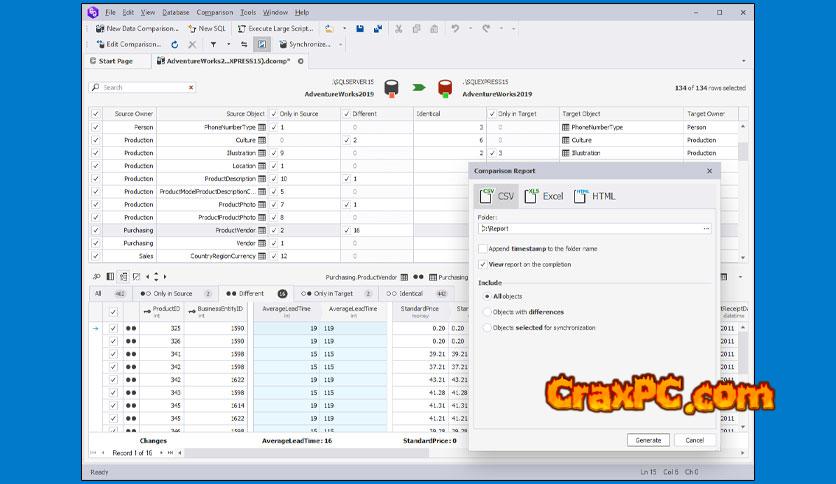Click the New SQL toolbar icon
Viewport: 836px width, 484px height.
tap(206, 29)
